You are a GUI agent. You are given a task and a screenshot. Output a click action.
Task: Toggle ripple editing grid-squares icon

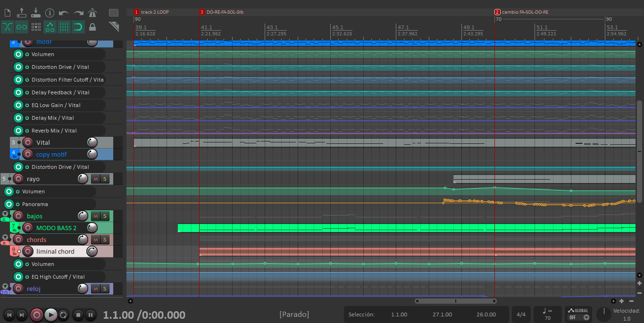36,27
